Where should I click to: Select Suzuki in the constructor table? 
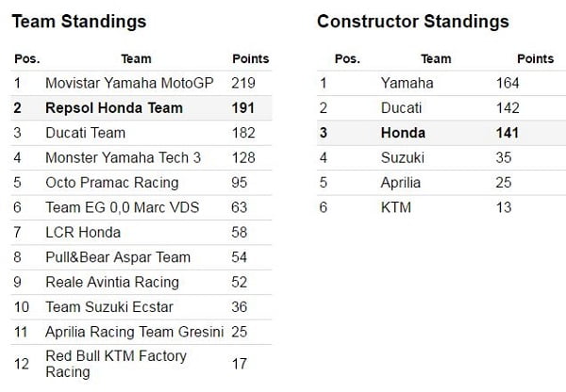[402, 157]
